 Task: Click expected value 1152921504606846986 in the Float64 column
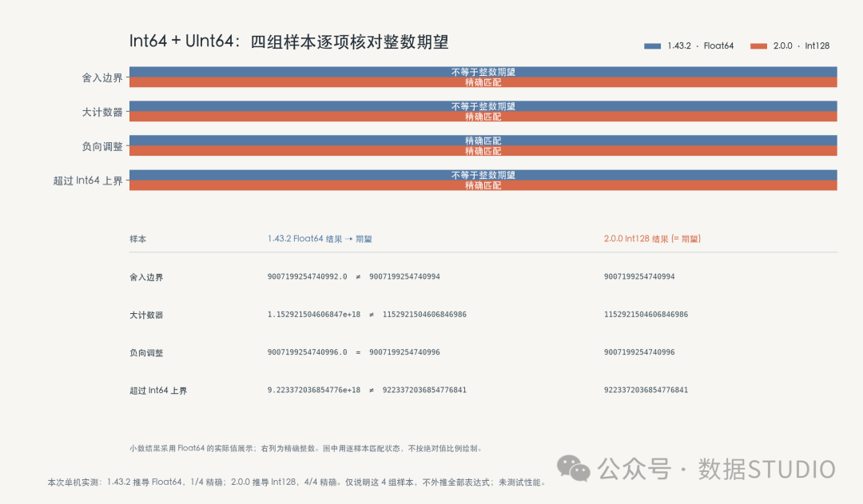(x=424, y=314)
